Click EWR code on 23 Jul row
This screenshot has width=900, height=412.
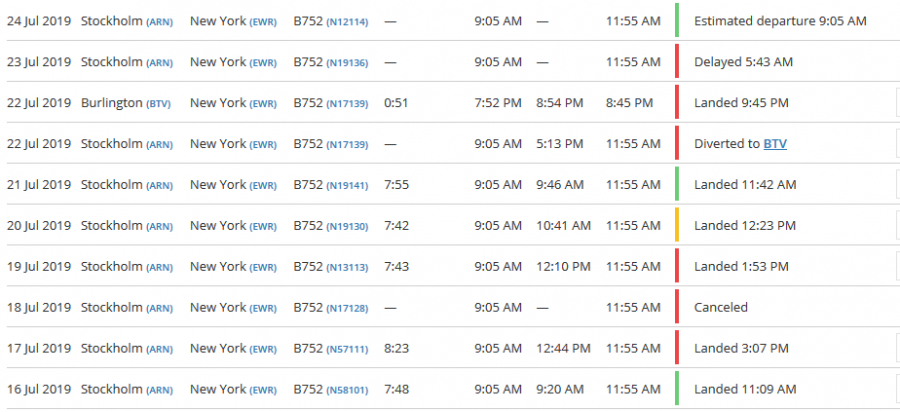coord(263,62)
